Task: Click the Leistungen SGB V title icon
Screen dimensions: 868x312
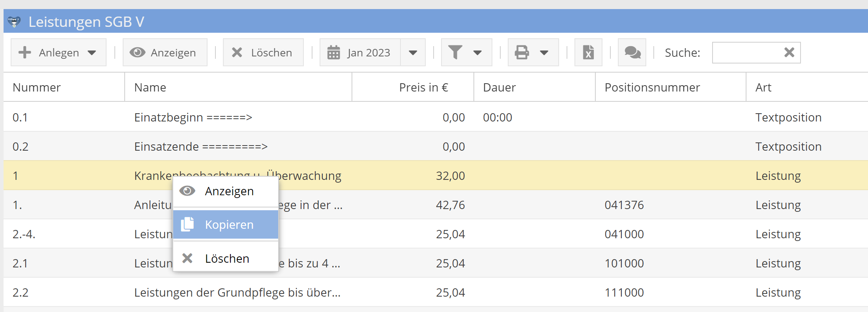Action: (14, 22)
